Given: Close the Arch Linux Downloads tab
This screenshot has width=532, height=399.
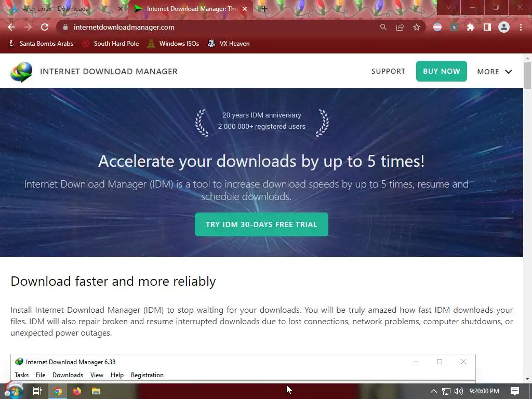Looking at the screenshot, I should click(x=120, y=9).
